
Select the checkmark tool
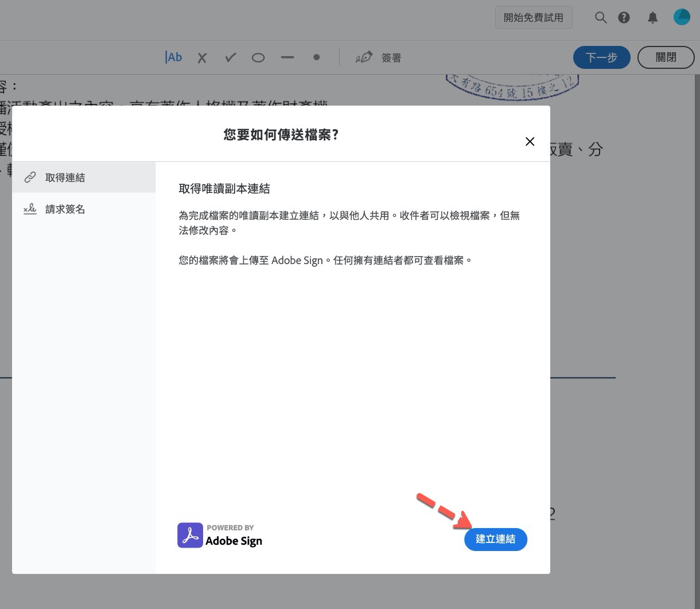[x=231, y=57]
